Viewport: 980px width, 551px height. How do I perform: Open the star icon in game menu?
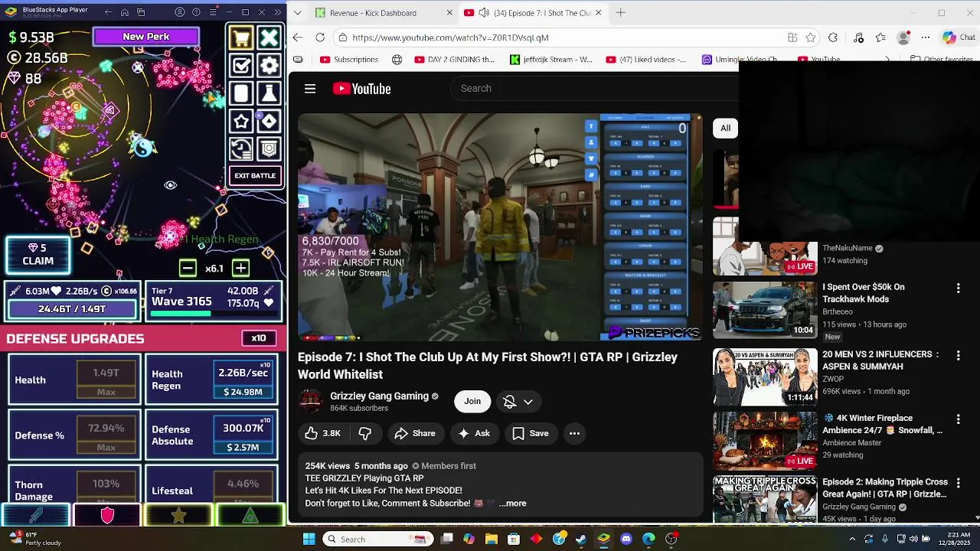(241, 121)
